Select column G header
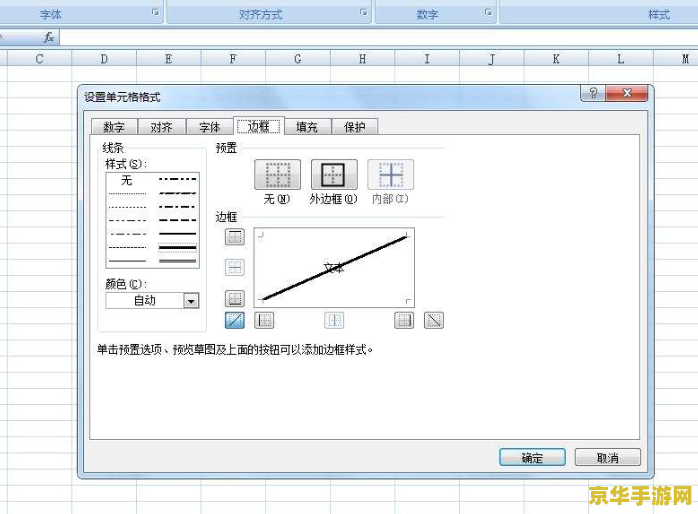 [298, 58]
